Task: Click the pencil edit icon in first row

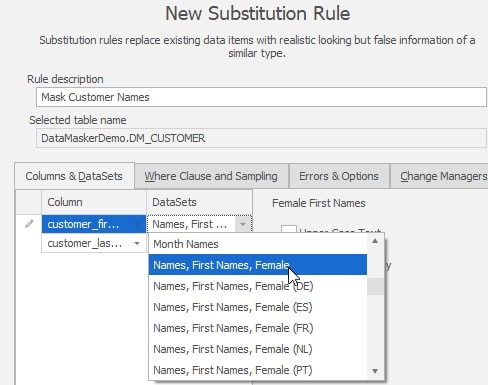Action: point(29,224)
